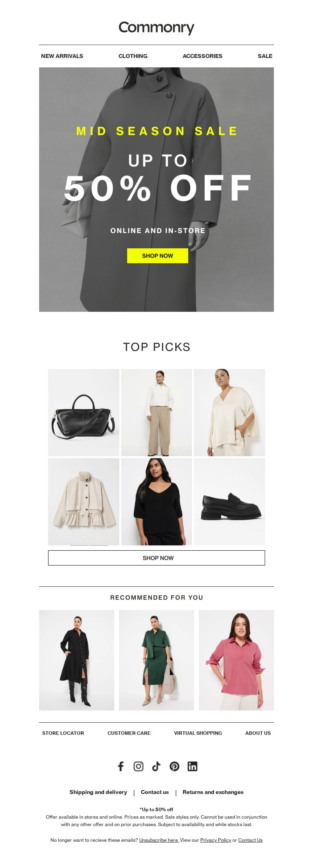Open the Instagram social icon
Screen dimensions: 313x868
click(x=139, y=766)
